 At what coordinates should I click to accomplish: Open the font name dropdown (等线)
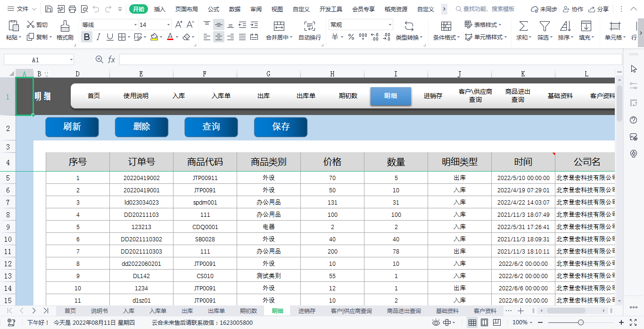(135, 25)
